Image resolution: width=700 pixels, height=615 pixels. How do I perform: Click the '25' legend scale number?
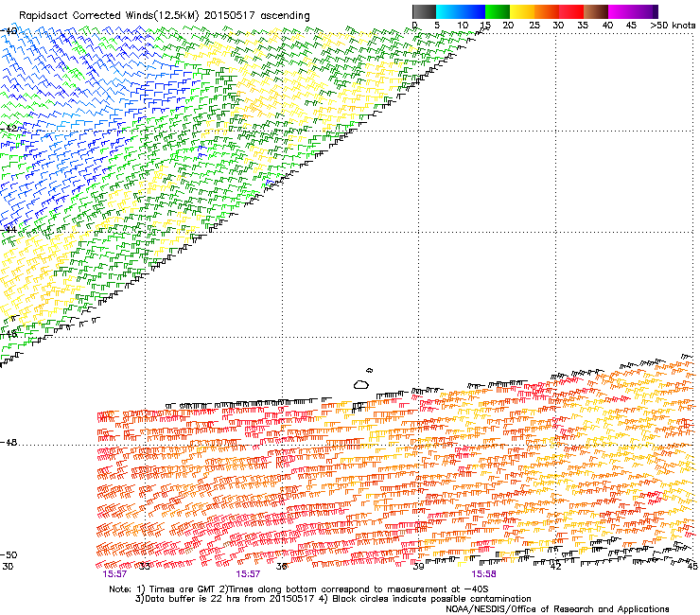click(534, 26)
